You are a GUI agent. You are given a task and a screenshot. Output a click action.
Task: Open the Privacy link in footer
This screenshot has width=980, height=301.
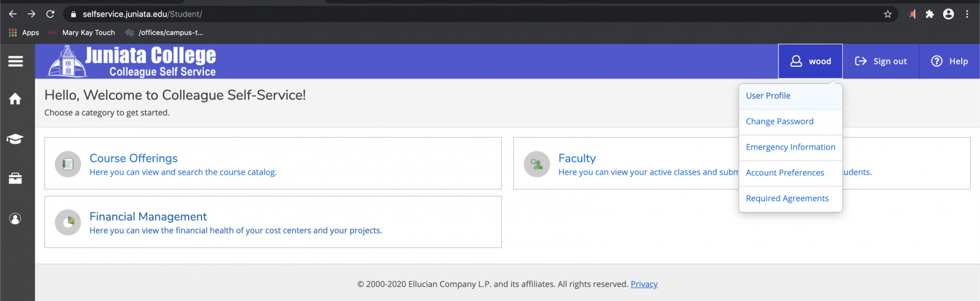pyautogui.click(x=644, y=284)
